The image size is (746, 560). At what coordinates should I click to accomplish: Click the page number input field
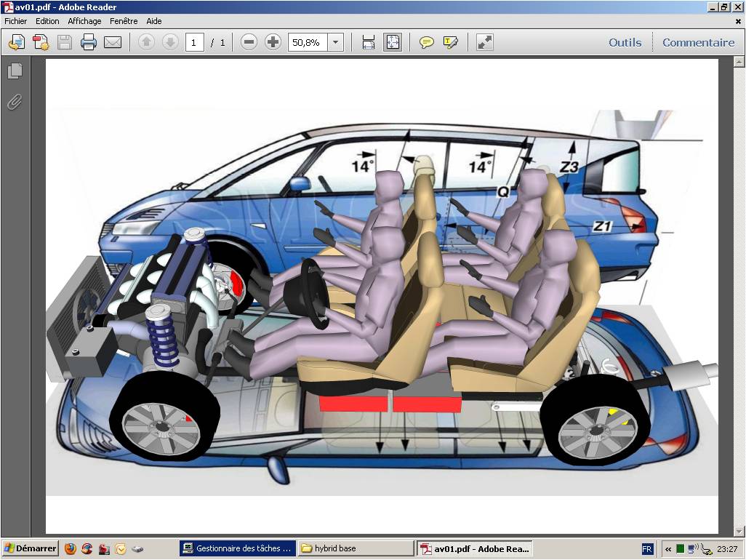coord(194,42)
